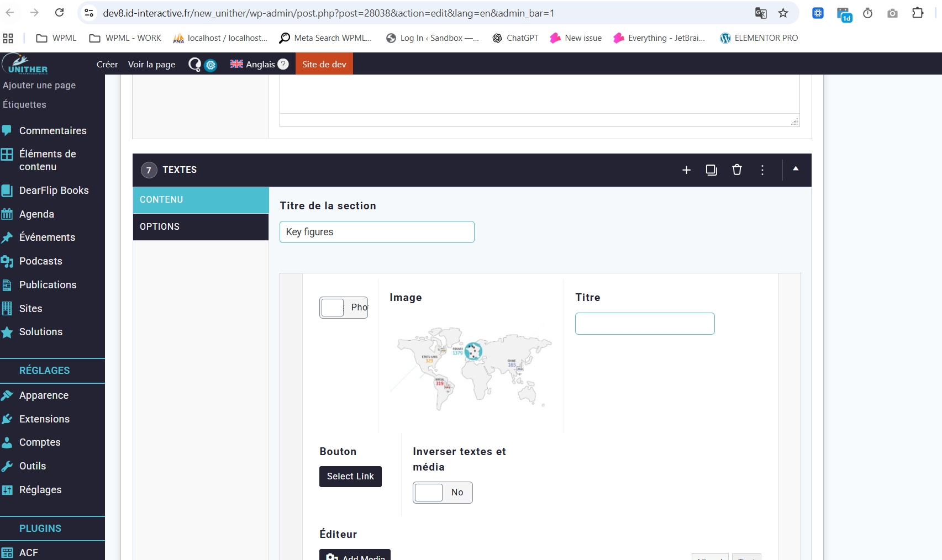Click the Google Translate icon in address bar
Screen dimensions: 942x560
coord(761,13)
